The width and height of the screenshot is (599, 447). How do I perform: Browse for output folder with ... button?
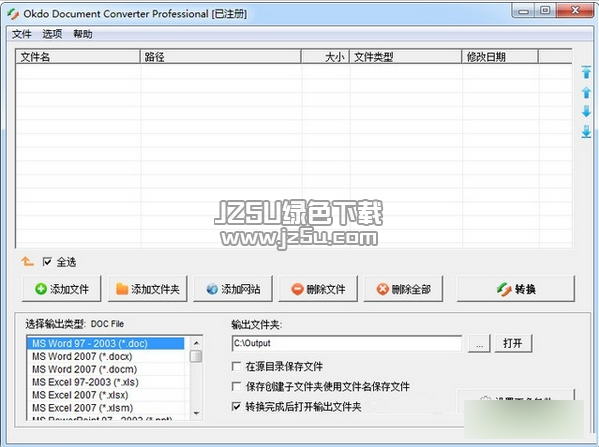[x=479, y=343]
